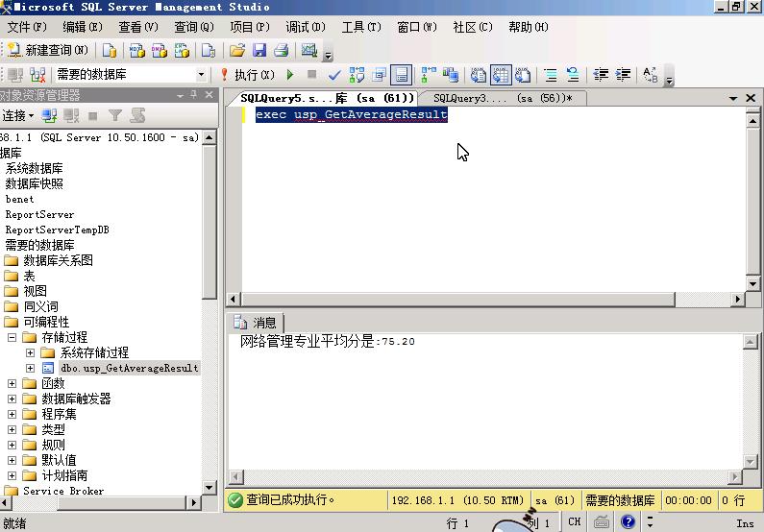Expand dbo.usp_GetAverageResult procedure node
This screenshot has height=532, width=764.
(30, 368)
